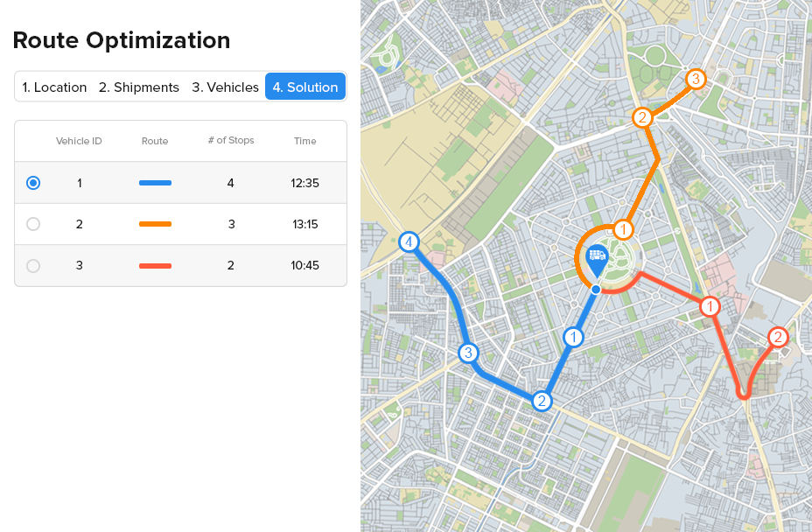Click blue route stop 3 marker
The image size is (812, 532).
[469, 353]
